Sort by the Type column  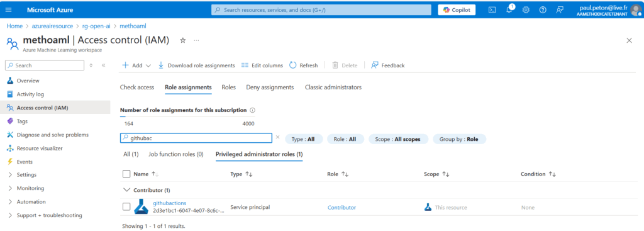click(241, 174)
